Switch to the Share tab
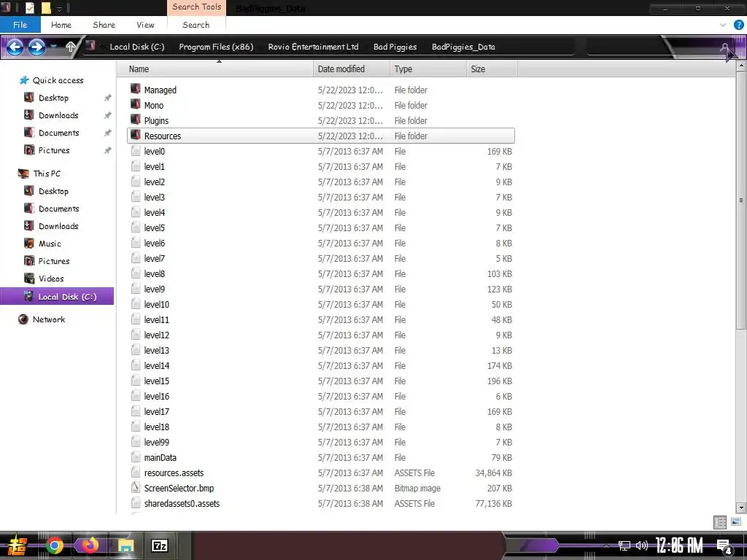This screenshot has width=747, height=560. pos(104,25)
